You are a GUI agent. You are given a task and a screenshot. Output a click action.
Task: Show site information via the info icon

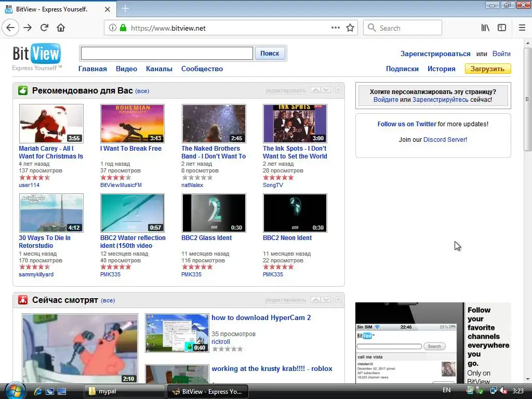113,28
